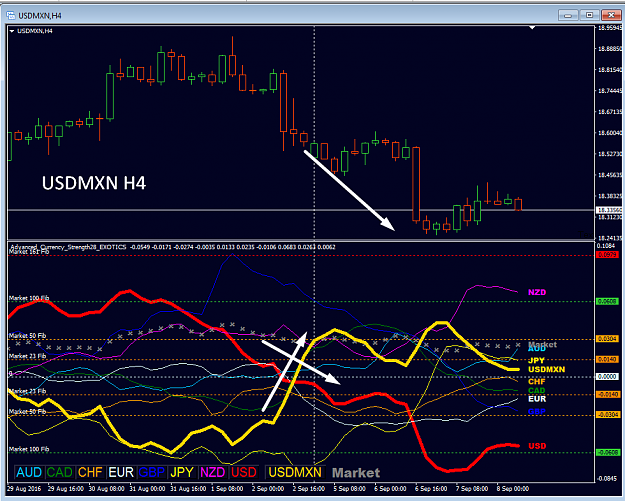
Task: Toggle the AUD currency legend button
Action: click(29, 472)
